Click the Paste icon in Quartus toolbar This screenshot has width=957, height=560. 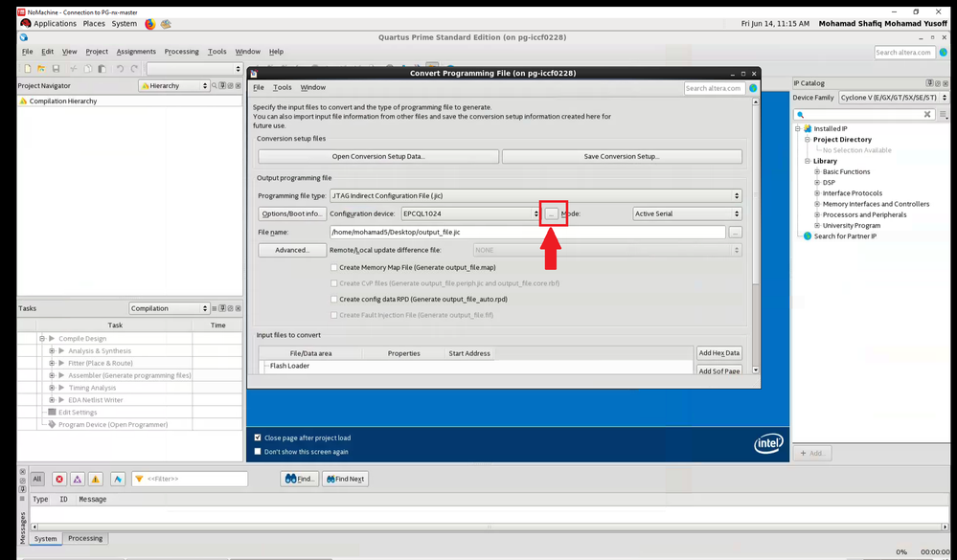point(102,69)
